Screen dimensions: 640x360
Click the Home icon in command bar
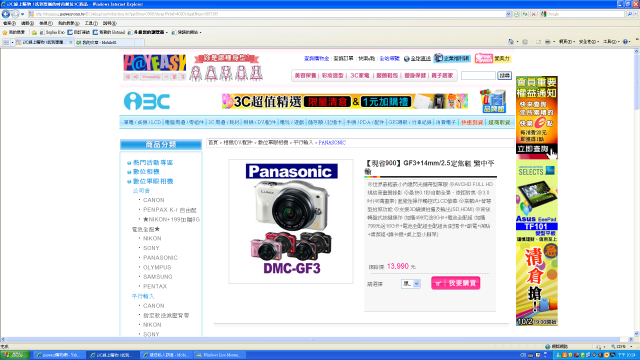point(511,42)
